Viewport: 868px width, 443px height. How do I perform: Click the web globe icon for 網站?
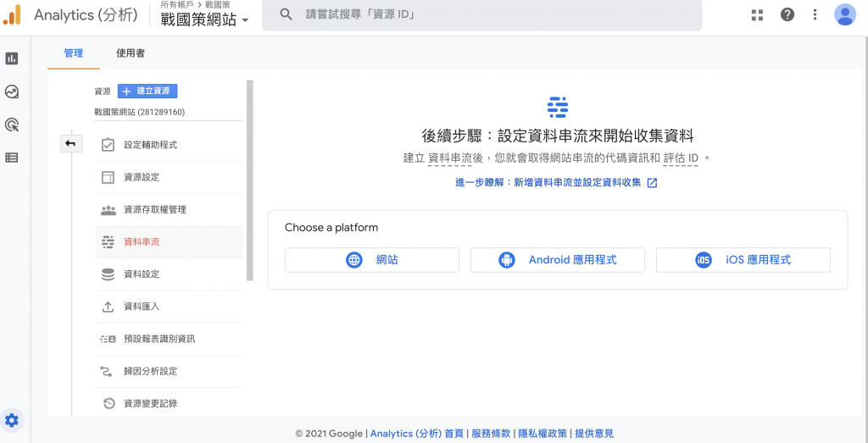[353, 260]
